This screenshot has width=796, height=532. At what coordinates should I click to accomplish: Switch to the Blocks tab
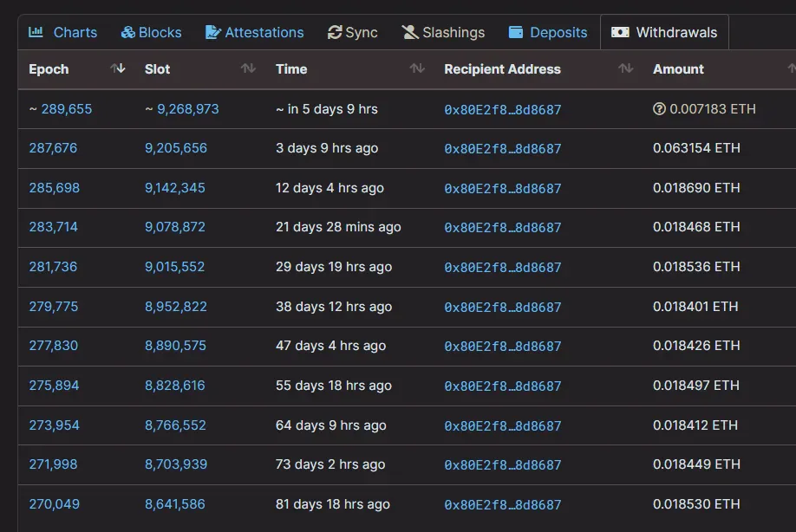(x=151, y=32)
